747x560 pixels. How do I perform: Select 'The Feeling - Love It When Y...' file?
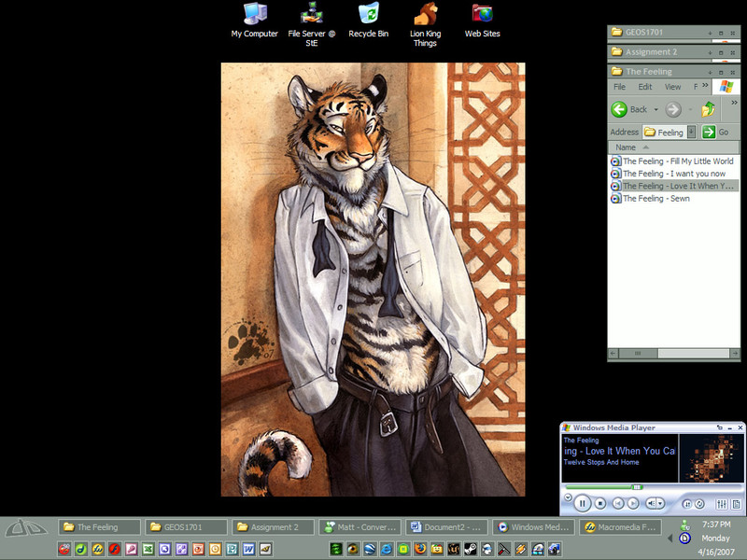click(672, 186)
